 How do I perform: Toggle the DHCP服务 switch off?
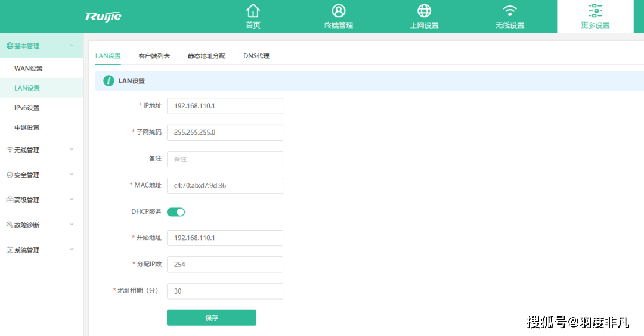(176, 211)
